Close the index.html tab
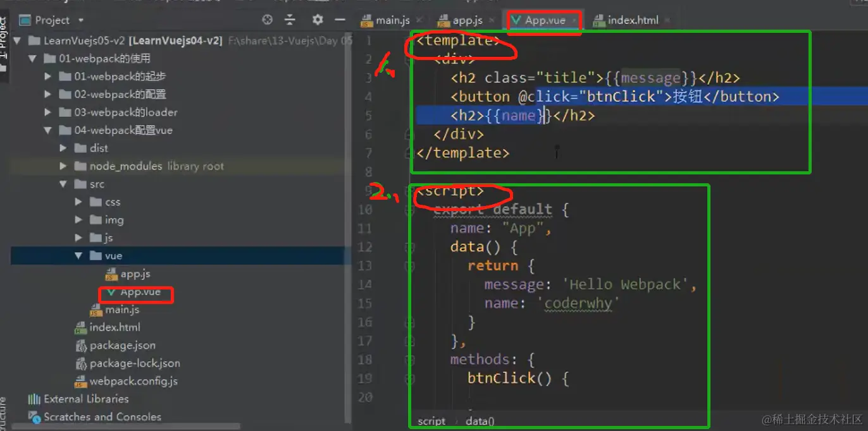This screenshot has width=868, height=431. pyautogui.click(x=667, y=21)
